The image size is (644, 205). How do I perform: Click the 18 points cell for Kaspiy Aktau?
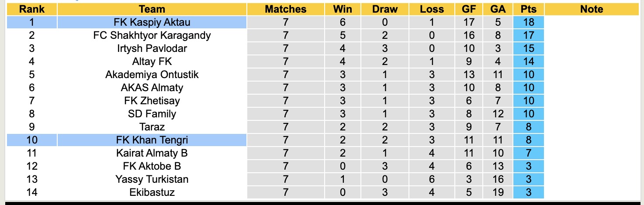pyautogui.click(x=529, y=22)
